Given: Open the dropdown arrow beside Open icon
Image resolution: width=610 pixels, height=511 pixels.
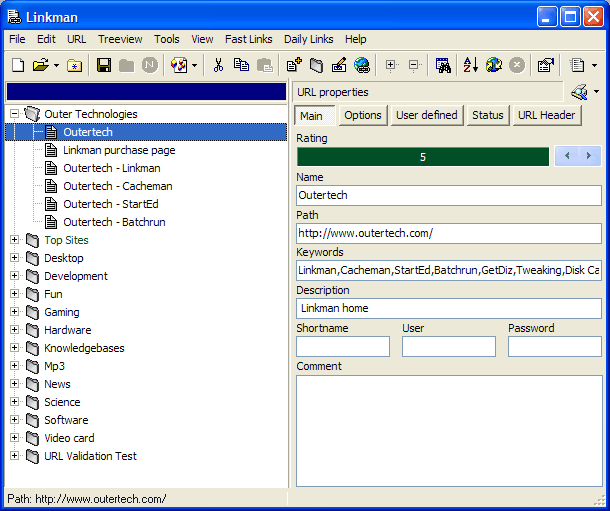Looking at the screenshot, I should 56,65.
